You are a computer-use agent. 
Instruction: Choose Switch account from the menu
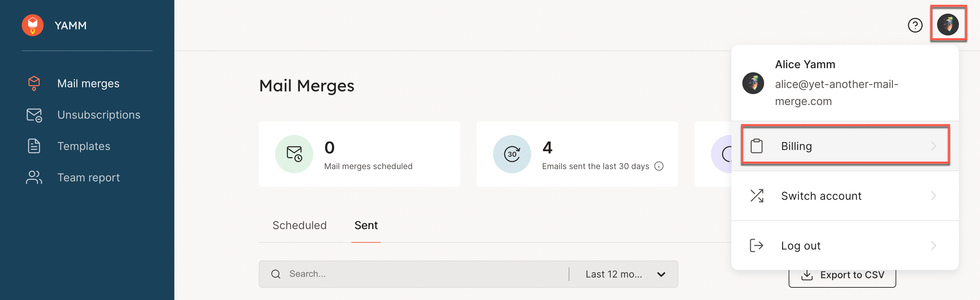pos(821,196)
